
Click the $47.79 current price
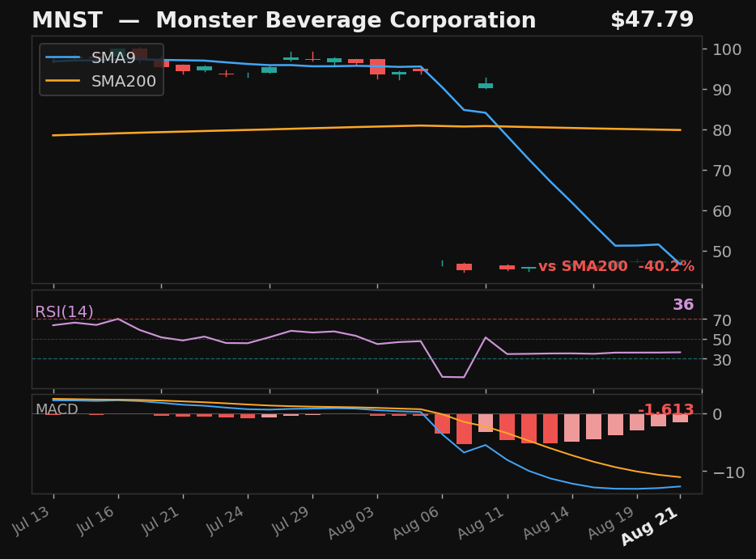[x=652, y=19]
